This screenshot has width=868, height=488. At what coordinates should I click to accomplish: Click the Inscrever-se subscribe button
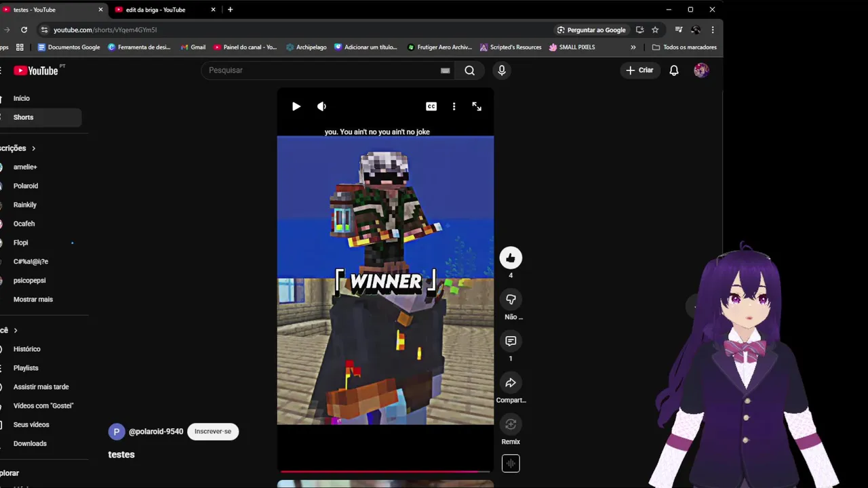coord(213,432)
